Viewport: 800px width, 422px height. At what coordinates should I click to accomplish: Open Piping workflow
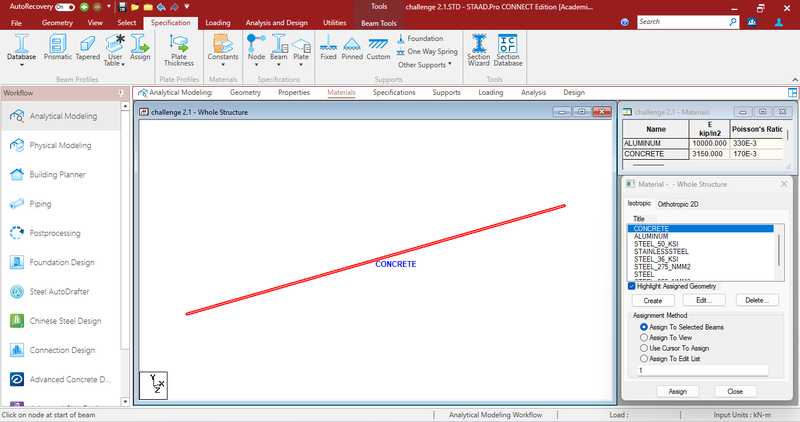tap(61, 204)
